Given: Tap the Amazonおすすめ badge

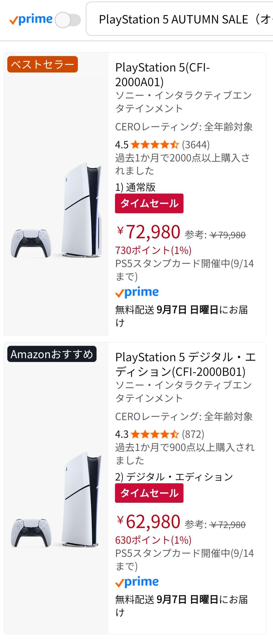Looking at the screenshot, I should click(x=52, y=354).
